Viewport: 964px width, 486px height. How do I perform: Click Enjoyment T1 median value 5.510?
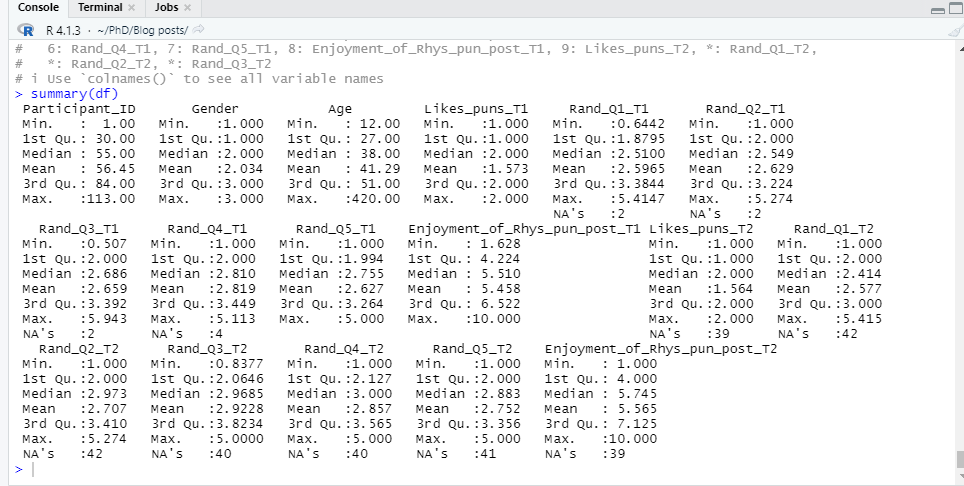pyautogui.click(x=500, y=274)
